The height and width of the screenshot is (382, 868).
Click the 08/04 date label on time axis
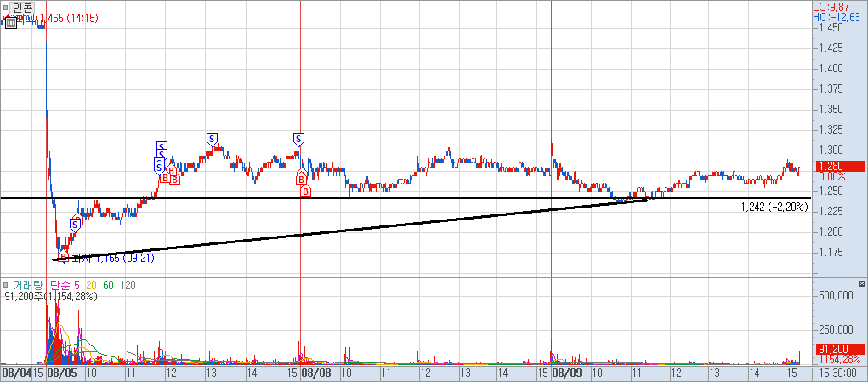15,373
